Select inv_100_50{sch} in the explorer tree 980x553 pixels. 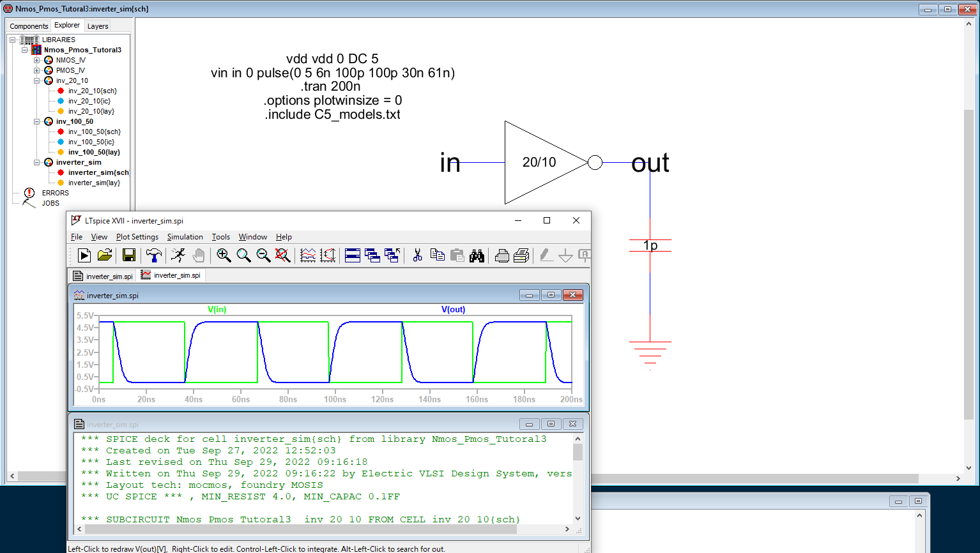pos(94,132)
